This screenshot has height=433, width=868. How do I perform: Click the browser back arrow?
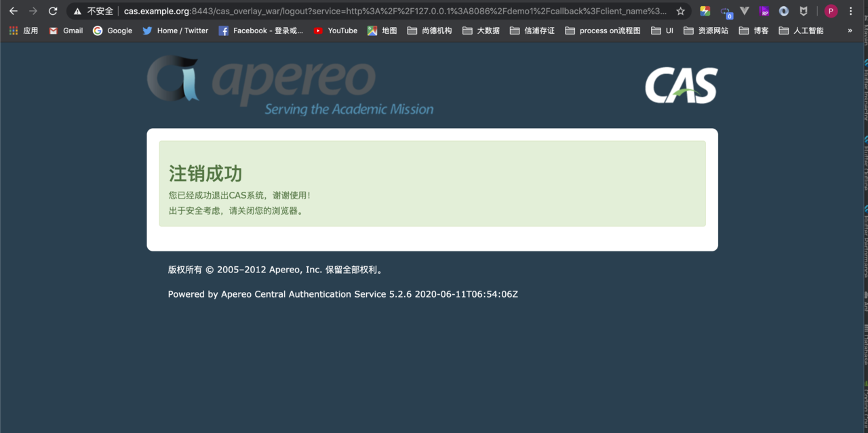point(13,11)
